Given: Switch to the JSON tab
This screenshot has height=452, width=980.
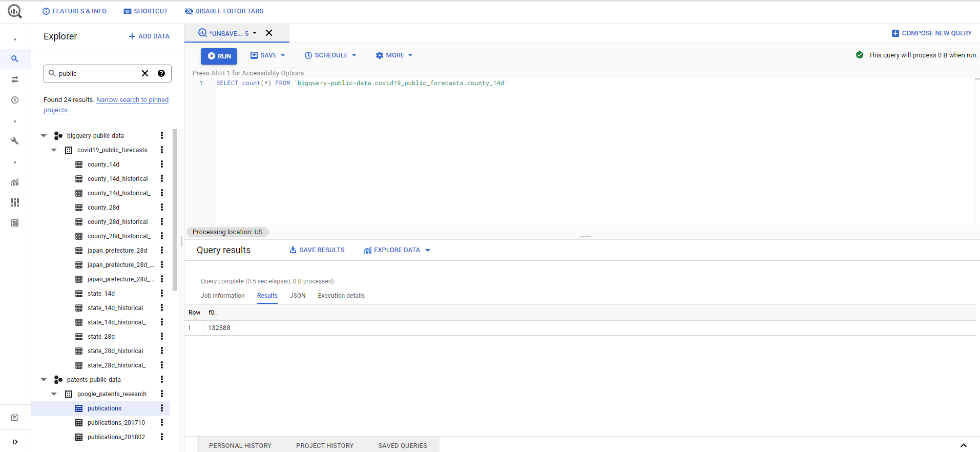Looking at the screenshot, I should 298,296.
